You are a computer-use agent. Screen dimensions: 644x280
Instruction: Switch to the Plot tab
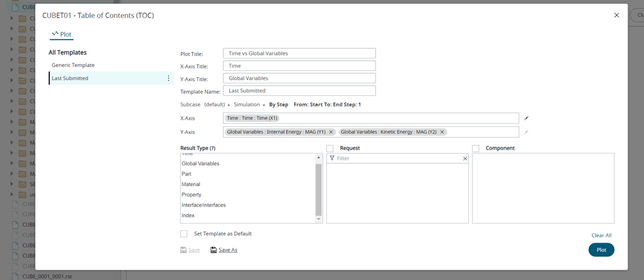click(x=62, y=34)
